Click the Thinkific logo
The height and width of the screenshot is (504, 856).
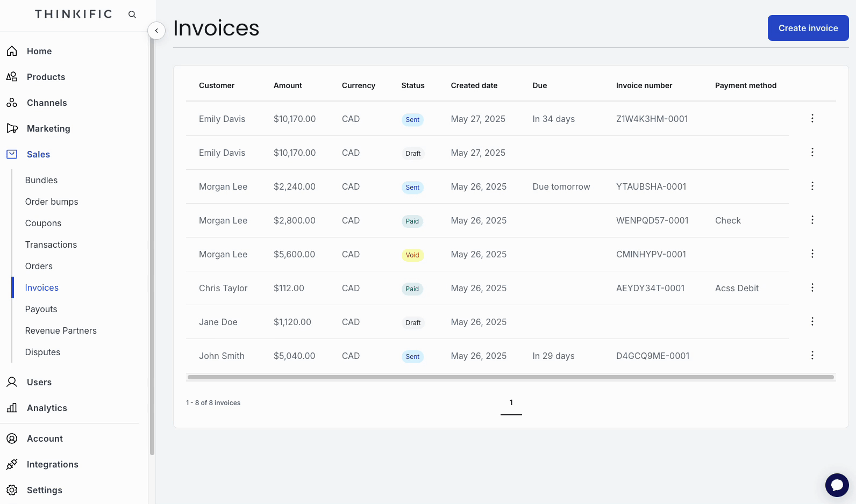pyautogui.click(x=74, y=14)
